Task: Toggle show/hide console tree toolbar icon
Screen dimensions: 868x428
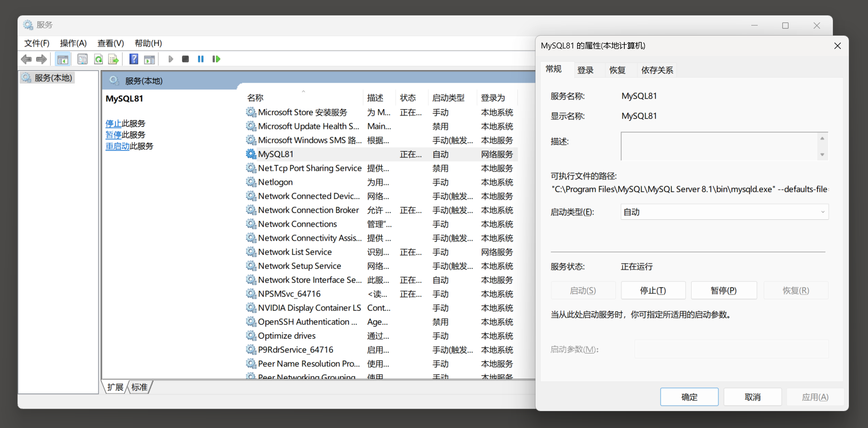Action: (x=63, y=59)
